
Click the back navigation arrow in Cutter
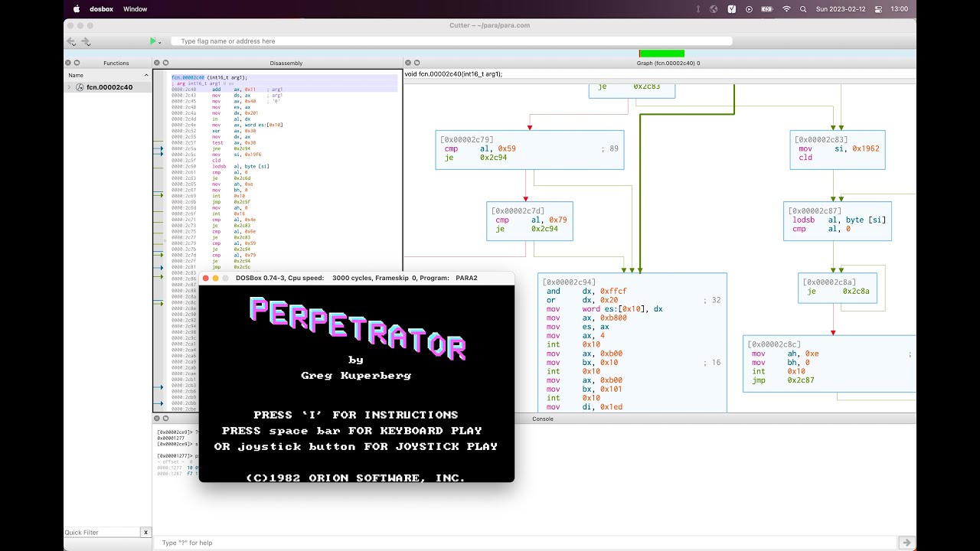pyautogui.click(x=71, y=41)
